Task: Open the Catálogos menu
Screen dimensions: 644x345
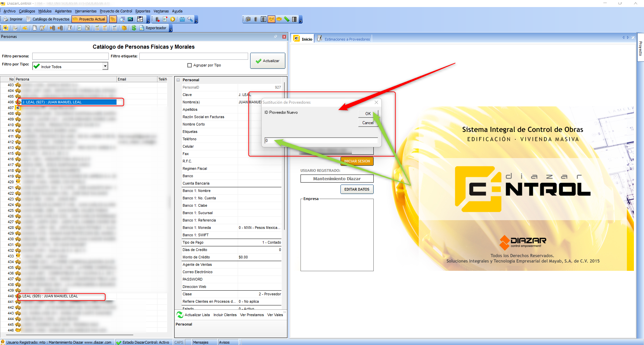Action: click(27, 11)
